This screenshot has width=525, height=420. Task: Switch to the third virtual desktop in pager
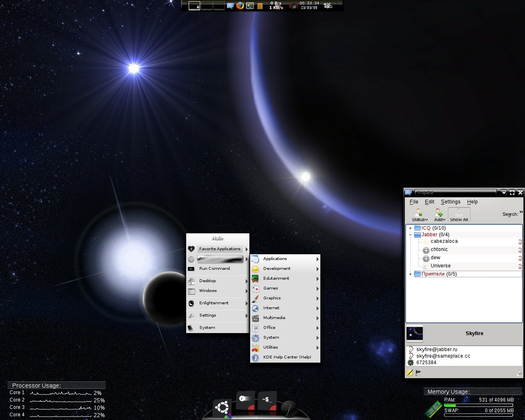[219, 6]
